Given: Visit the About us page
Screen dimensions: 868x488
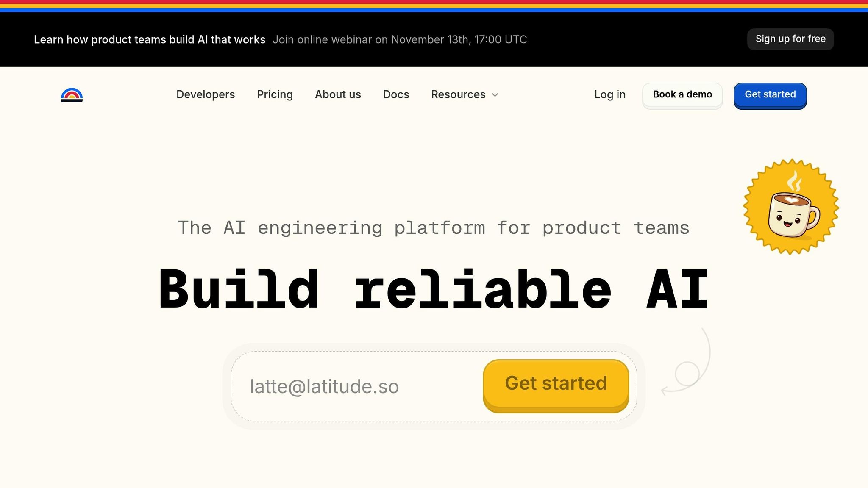Looking at the screenshot, I should pos(338,94).
